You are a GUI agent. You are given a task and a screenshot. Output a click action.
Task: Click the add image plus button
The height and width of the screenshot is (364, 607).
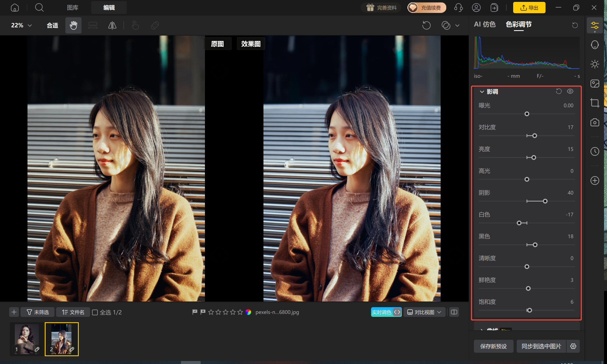tap(14, 312)
